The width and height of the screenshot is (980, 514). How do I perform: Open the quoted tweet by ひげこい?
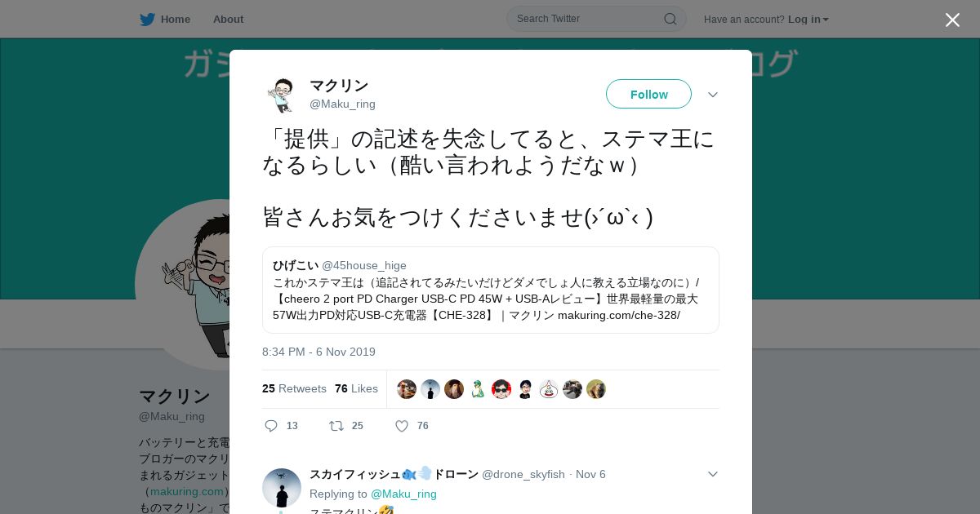(491, 290)
